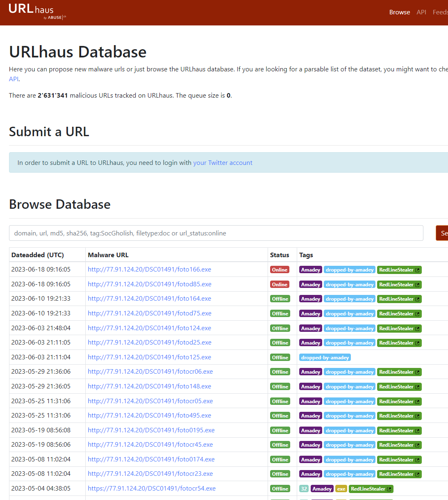This screenshot has width=448, height=500.
Task: Click RedLineStealer external-link tag on foto495.exe row
Action: (399, 416)
